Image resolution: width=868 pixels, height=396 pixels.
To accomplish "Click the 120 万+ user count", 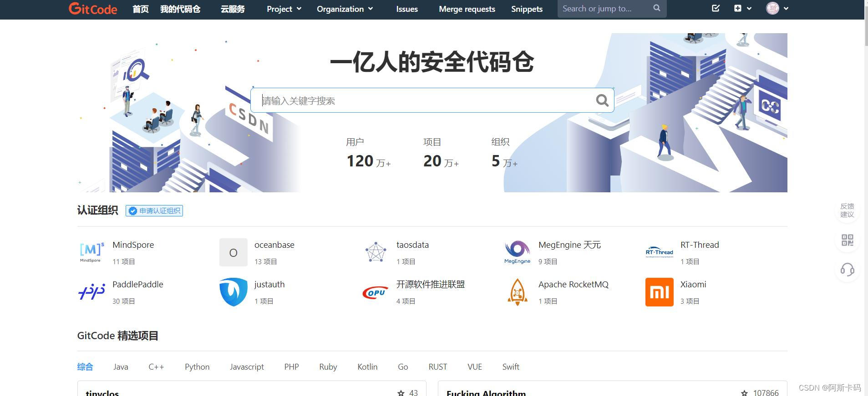I will click(369, 161).
